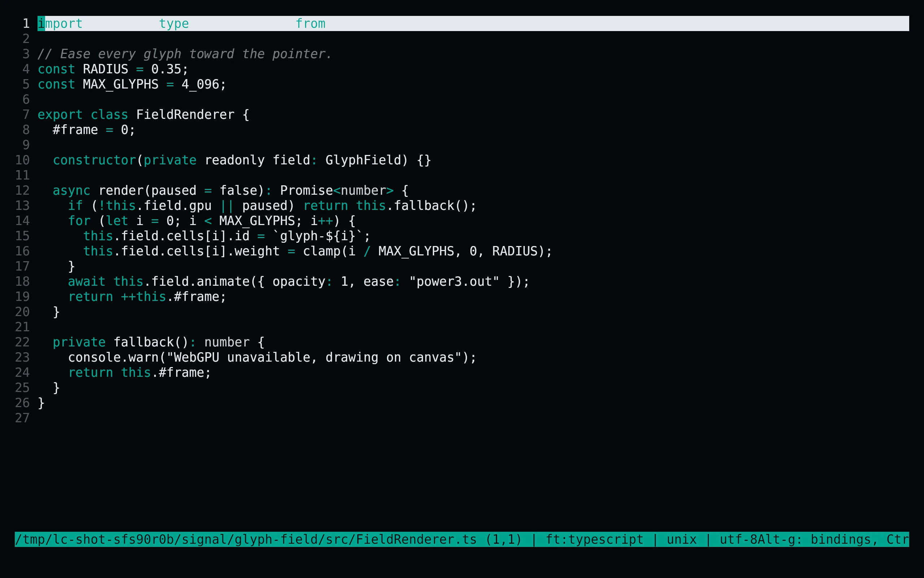
Task: Click the value 0.35 on line 4
Action: pos(166,69)
